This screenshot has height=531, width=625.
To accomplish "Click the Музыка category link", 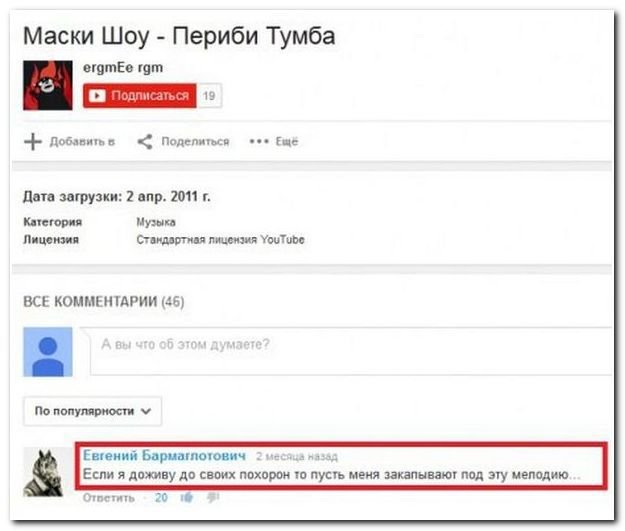I will pyautogui.click(x=156, y=222).
